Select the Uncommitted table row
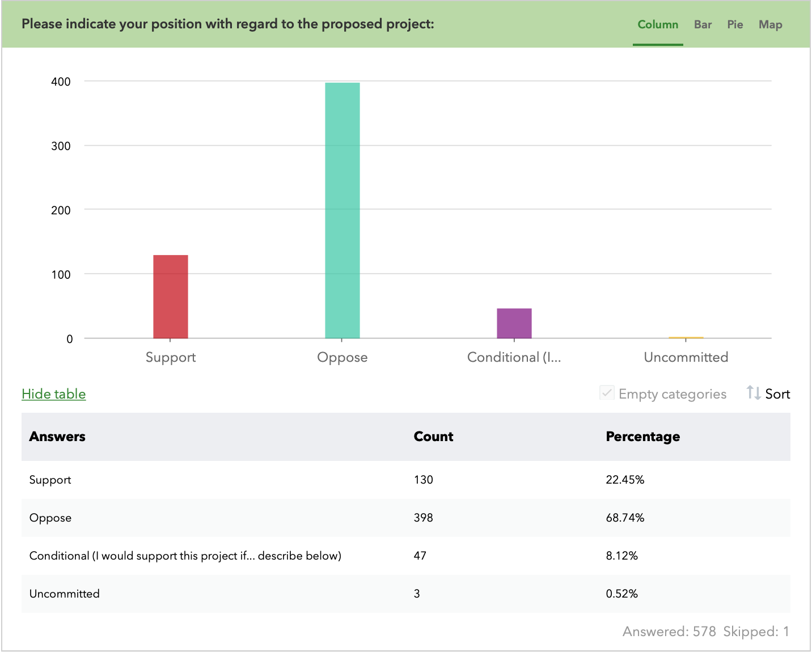The width and height of the screenshot is (812, 652). (65, 594)
